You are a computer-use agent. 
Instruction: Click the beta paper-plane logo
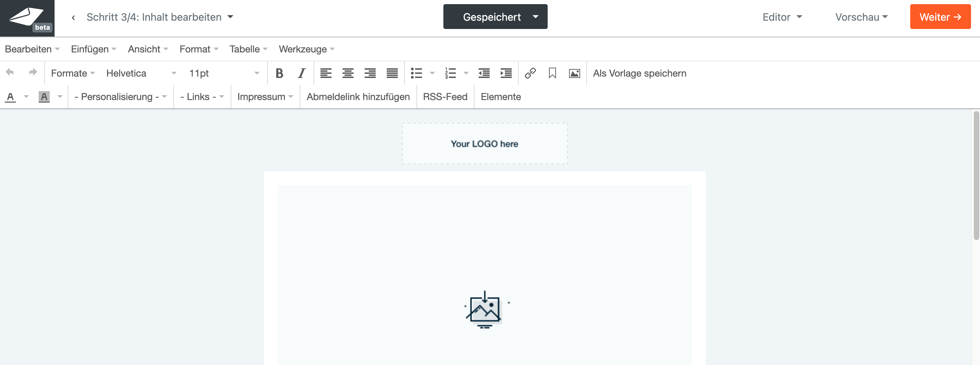tap(27, 18)
